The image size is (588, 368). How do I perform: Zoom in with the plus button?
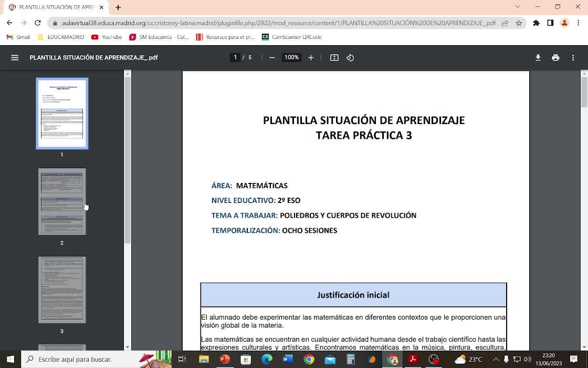point(311,58)
